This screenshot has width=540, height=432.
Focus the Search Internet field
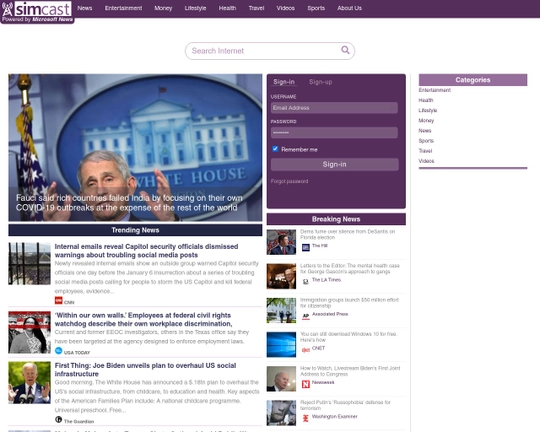coord(270,51)
